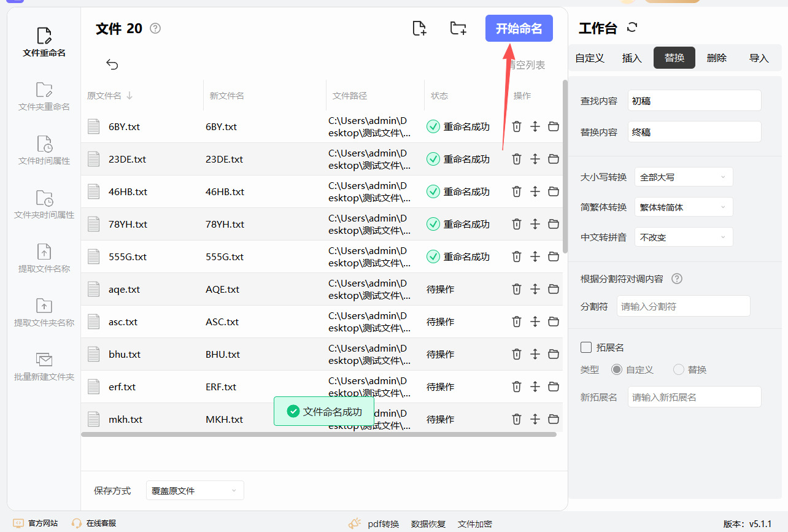The image size is (788, 532).
Task: Click the undo back arrow icon
Action: pyautogui.click(x=112, y=64)
